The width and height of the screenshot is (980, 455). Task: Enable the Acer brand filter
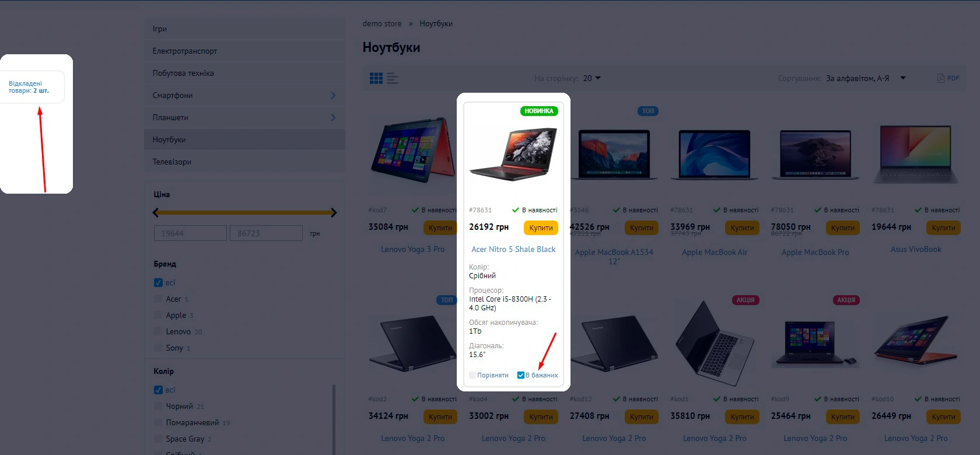coord(158,299)
